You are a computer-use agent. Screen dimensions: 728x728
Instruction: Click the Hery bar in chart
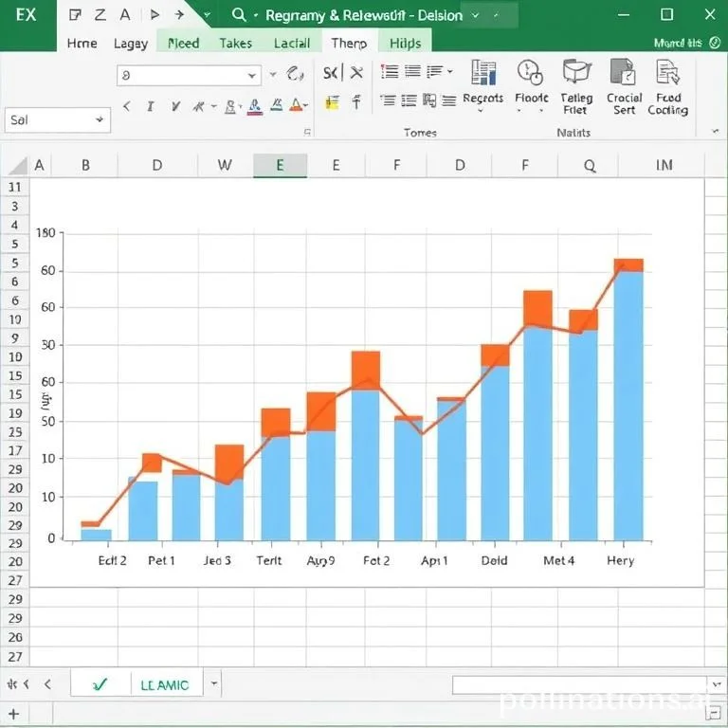(x=628, y=400)
